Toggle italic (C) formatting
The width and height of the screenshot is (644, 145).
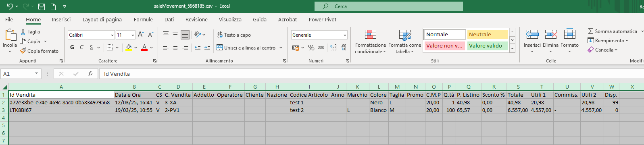[82, 48]
